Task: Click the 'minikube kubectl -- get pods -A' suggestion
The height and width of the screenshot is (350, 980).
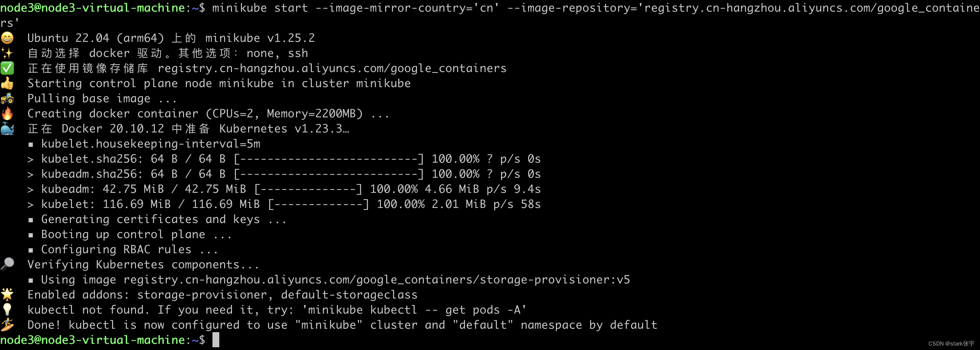Action: point(414,310)
